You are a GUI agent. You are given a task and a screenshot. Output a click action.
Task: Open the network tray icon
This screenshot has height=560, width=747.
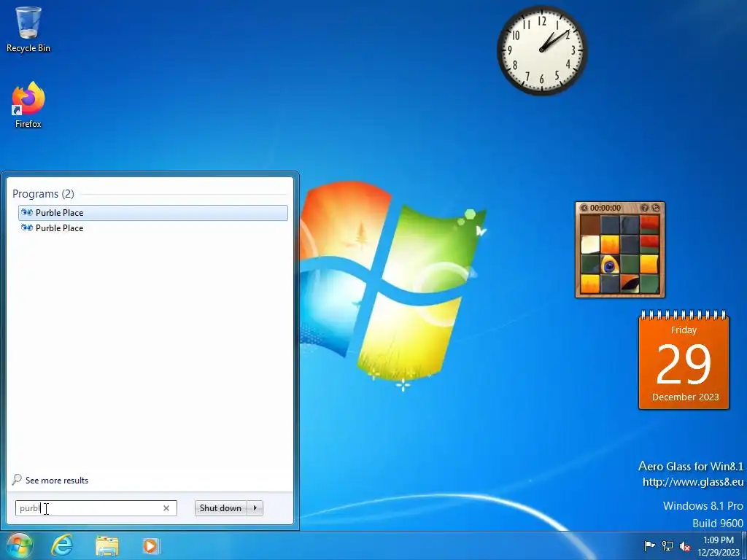click(667, 545)
